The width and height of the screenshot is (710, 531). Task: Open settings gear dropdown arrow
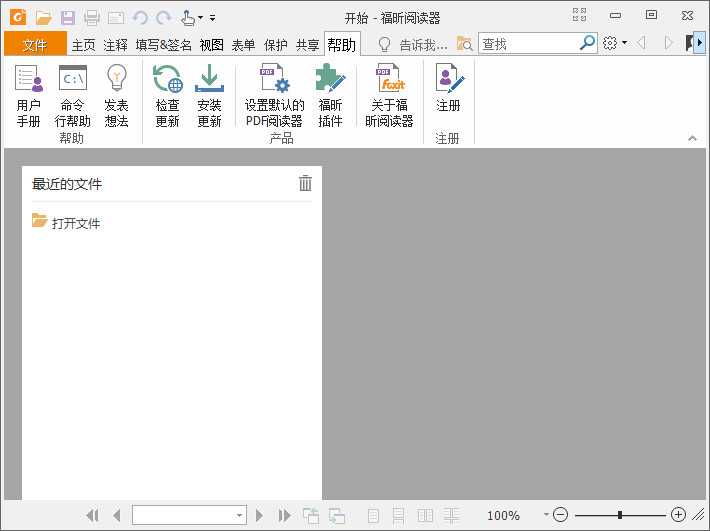(624, 43)
